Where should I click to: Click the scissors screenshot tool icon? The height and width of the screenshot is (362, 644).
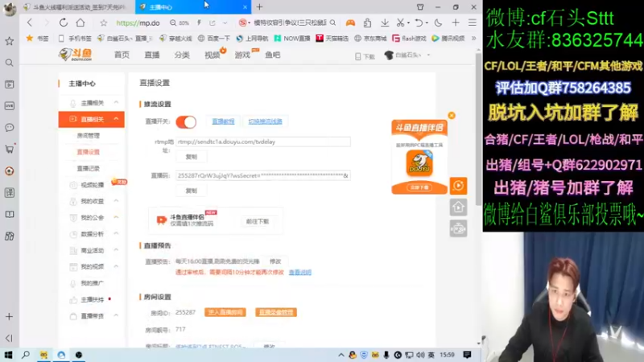click(x=400, y=23)
